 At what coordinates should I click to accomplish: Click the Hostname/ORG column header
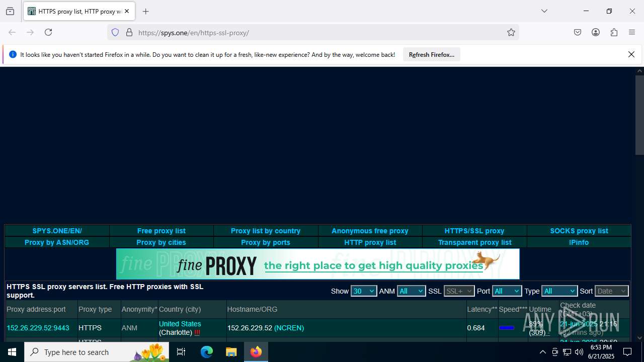[x=252, y=309]
